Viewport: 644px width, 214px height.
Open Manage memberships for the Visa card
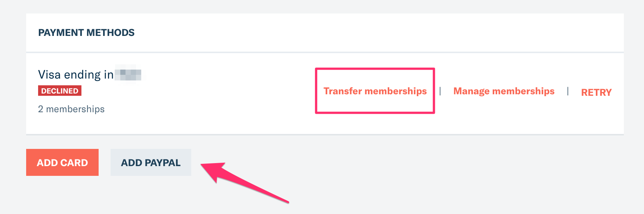pyautogui.click(x=504, y=91)
